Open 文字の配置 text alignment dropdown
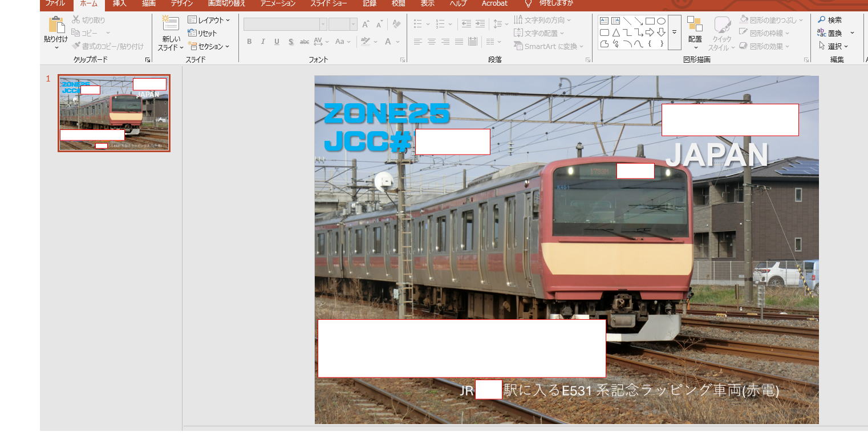Screen dimensions: 868x440 point(539,33)
